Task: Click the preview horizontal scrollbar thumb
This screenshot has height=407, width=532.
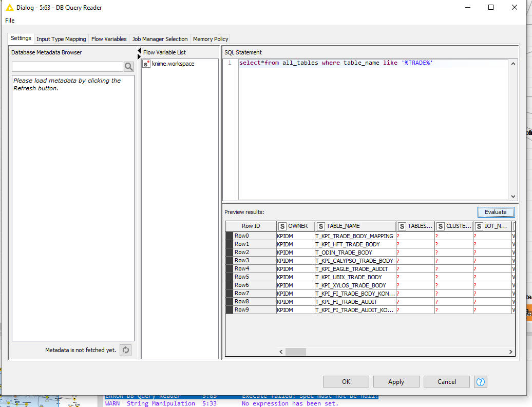Action: pos(295,352)
